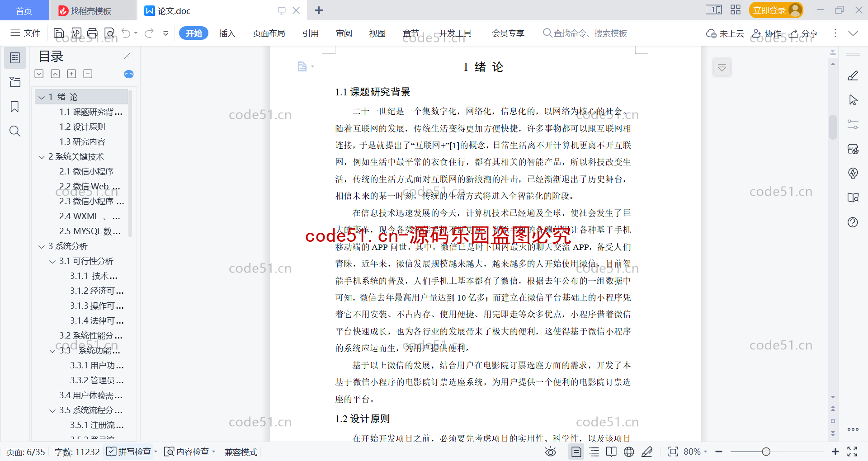Open the 文件 menu
Image resolution: width=868 pixels, height=461 pixels.
(25, 33)
